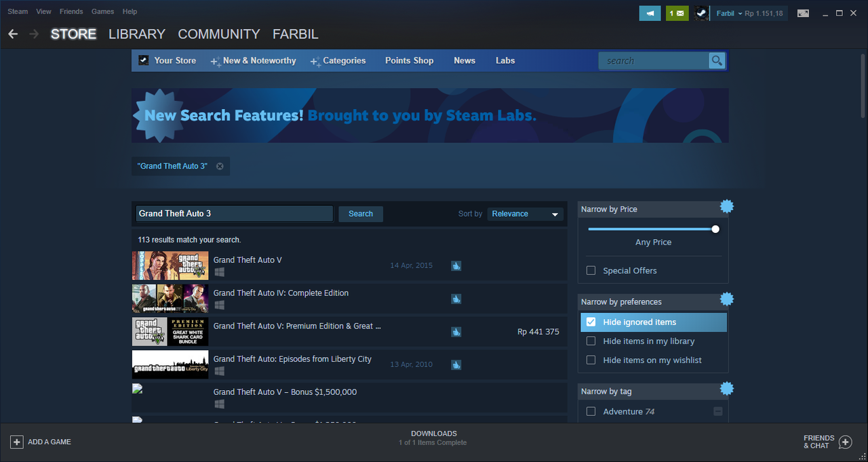Switch to the COMMUNITY tab
The width and height of the screenshot is (868, 462).
point(219,34)
